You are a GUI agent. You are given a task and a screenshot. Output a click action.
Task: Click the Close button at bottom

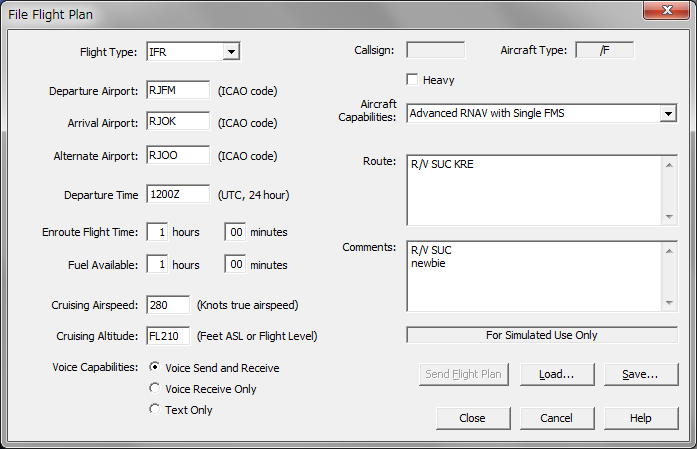pyautogui.click(x=473, y=418)
